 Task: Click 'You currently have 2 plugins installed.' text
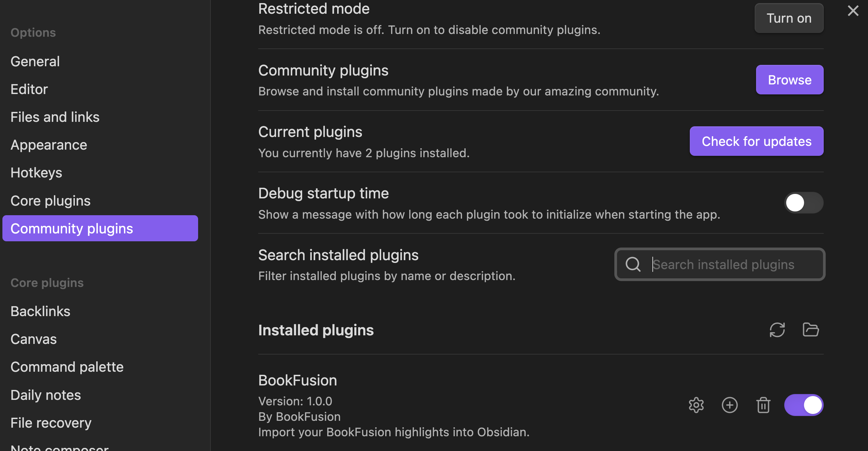click(364, 153)
